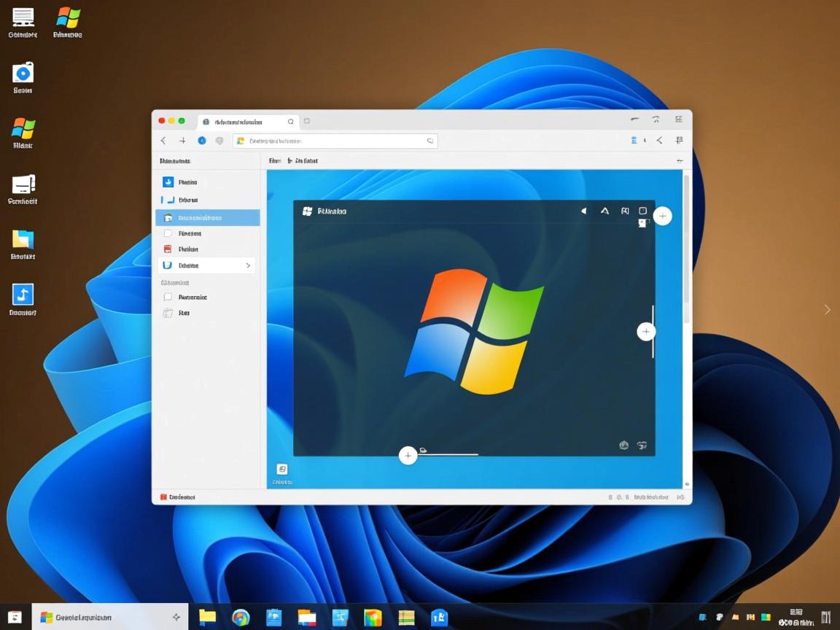This screenshot has width=840, height=630.
Task: Open Chrome from the Windows taskbar
Action: pos(241,617)
